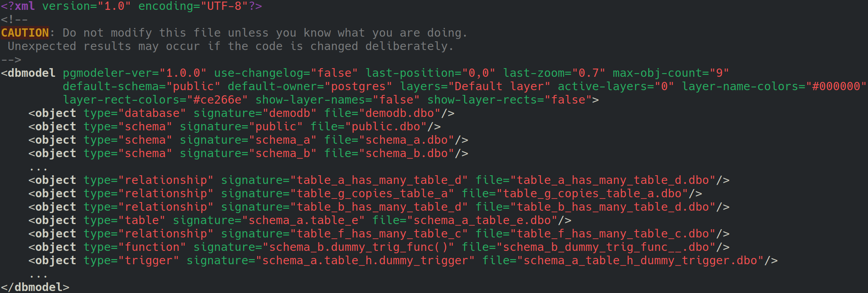Screen dimensions: 868x293
Task: Click function signature schema_b.dummy_trig_func()
Action: pos(359,247)
